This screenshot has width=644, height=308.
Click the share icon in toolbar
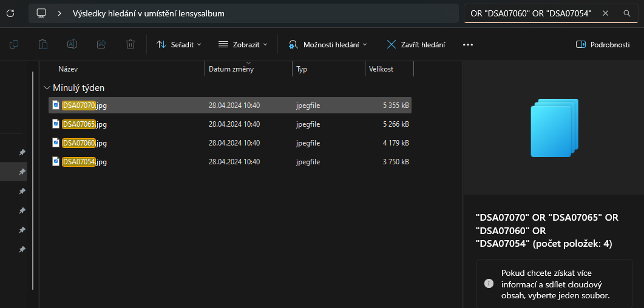101,44
